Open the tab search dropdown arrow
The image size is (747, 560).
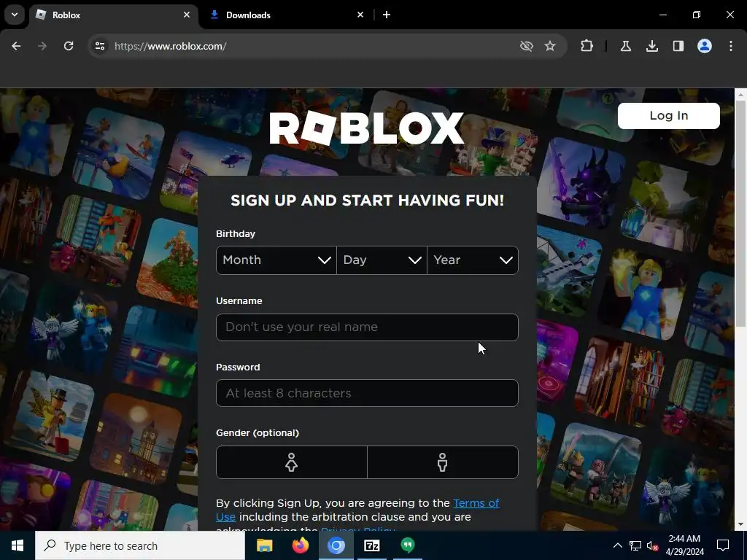point(15,15)
